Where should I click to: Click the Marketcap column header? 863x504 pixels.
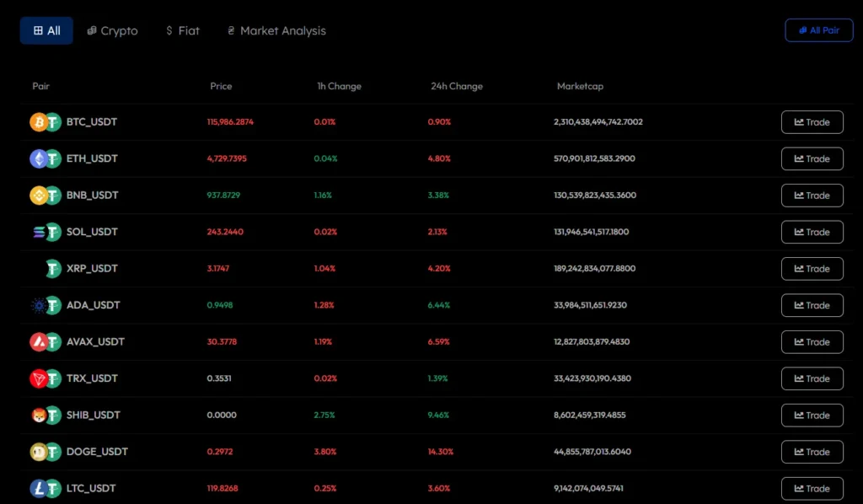click(580, 86)
